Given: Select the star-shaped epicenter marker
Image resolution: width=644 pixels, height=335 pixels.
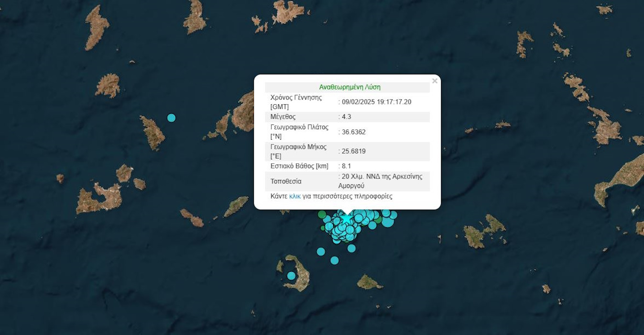Looking at the screenshot, I should point(346,218).
